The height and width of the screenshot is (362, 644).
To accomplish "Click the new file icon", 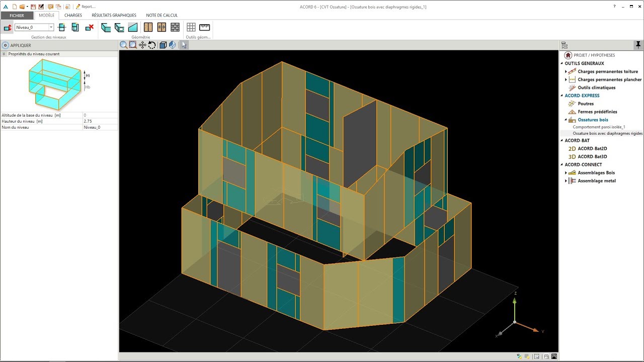I will coord(15,7).
